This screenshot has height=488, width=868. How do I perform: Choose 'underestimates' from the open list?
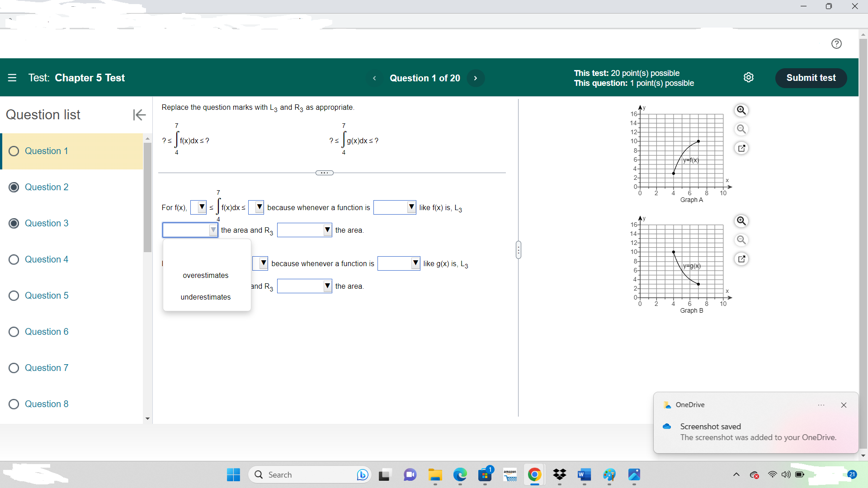(206, 297)
